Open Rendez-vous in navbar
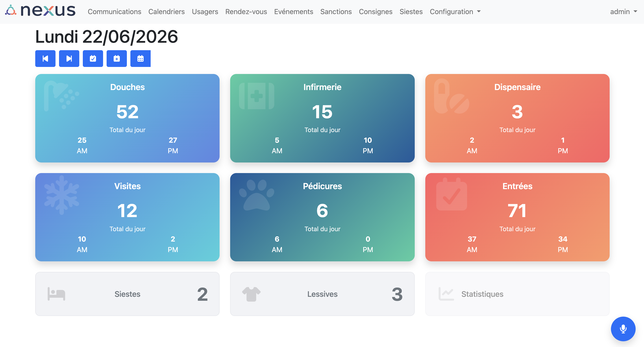644x347 pixels. [246, 11]
